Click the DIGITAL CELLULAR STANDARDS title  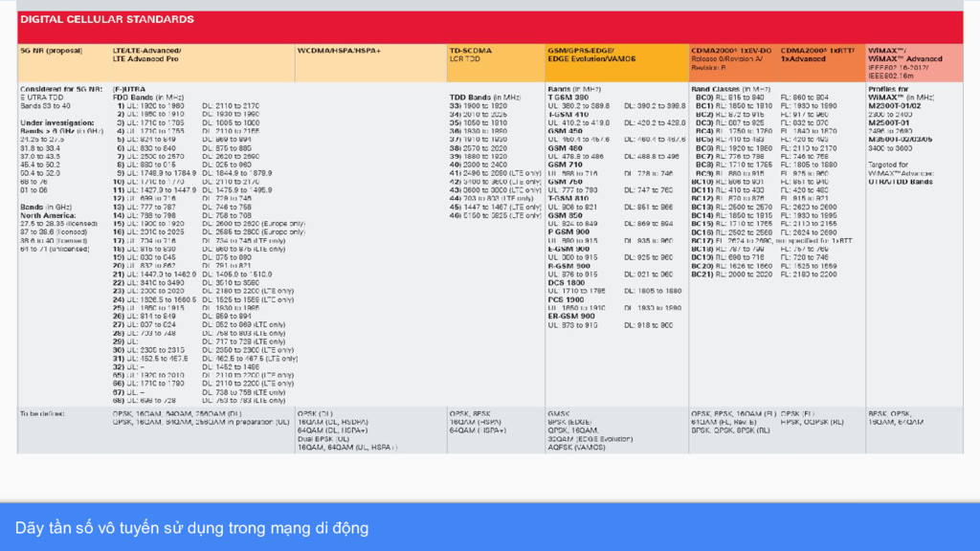(x=107, y=19)
